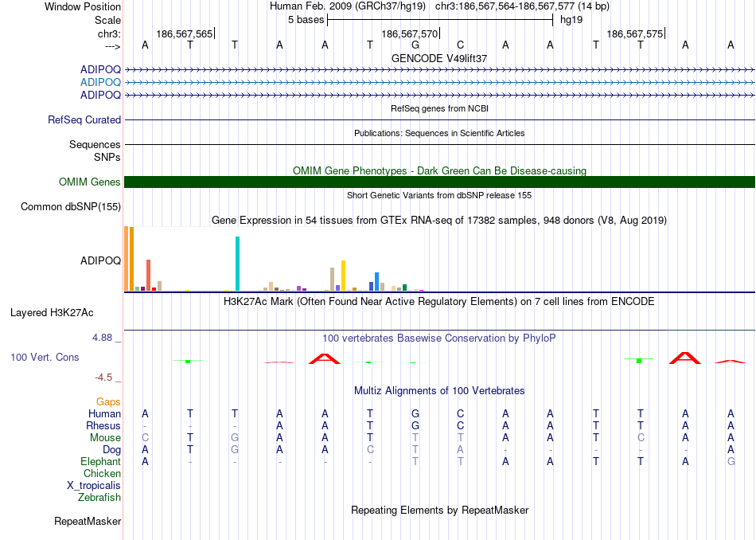Click position label 186,567,570

point(409,33)
